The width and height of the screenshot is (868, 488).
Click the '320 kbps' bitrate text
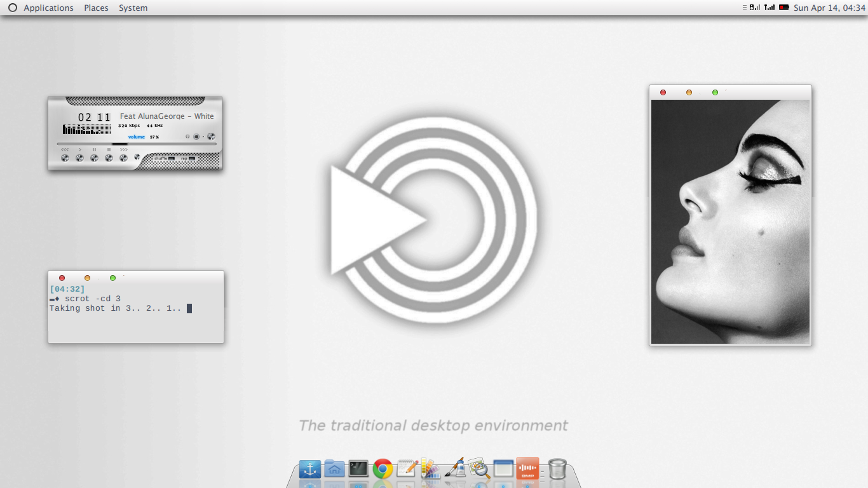point(129,126)
